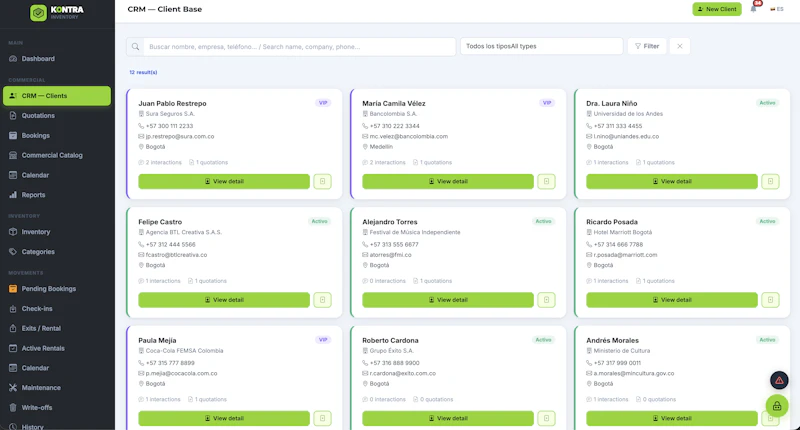This screenshot has width=800, height=430.
Task: View detail for Paula Mejía
Action: 224,418
